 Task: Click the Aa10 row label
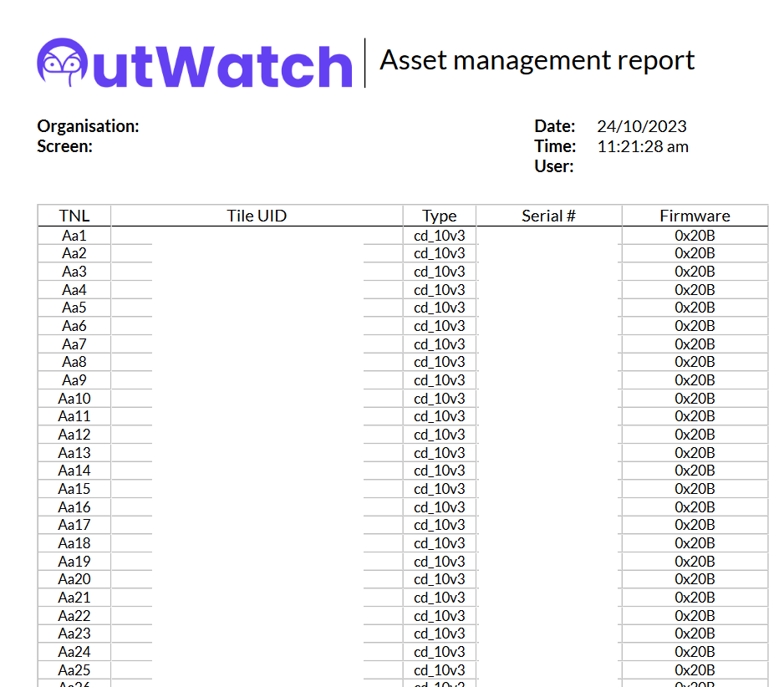tap(74, 398)
